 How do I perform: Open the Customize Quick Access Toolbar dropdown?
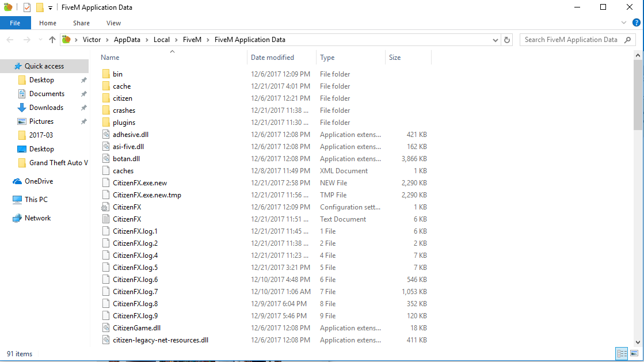[50, 8]
